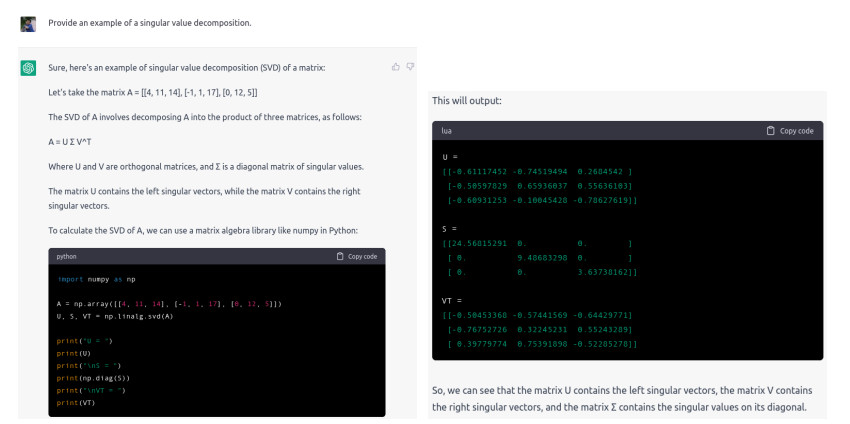Click the thumbs up feedback icon
Viewport: 850px width, 424px height.
396,67
